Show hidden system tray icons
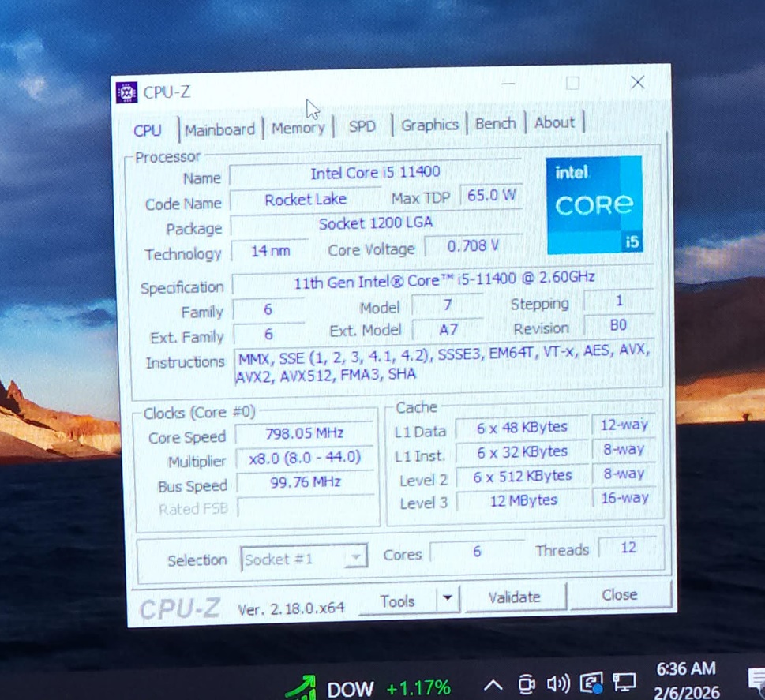 pos(493,685)
